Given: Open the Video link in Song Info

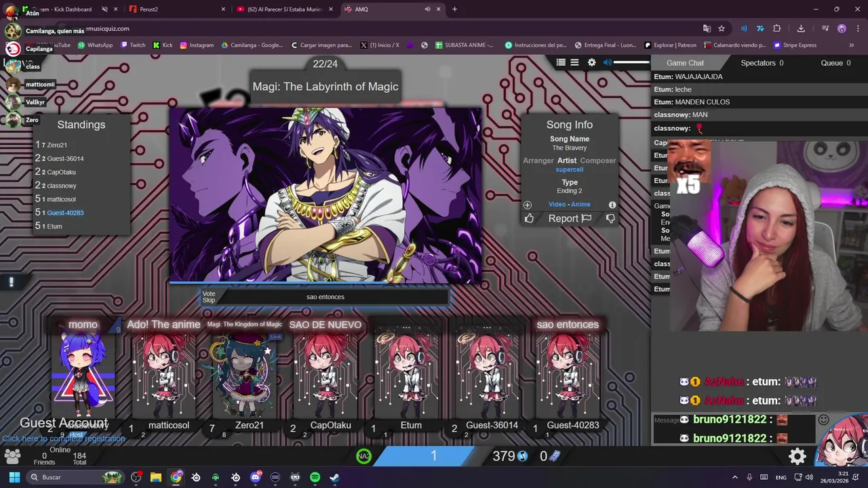Looking at the screenshot, I should [557, 204].
